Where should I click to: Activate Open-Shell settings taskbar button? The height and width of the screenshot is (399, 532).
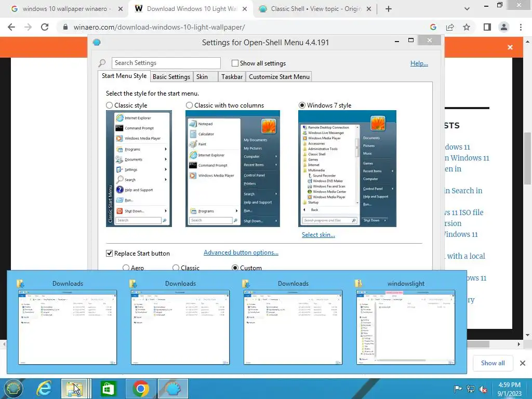click(172, 389)
